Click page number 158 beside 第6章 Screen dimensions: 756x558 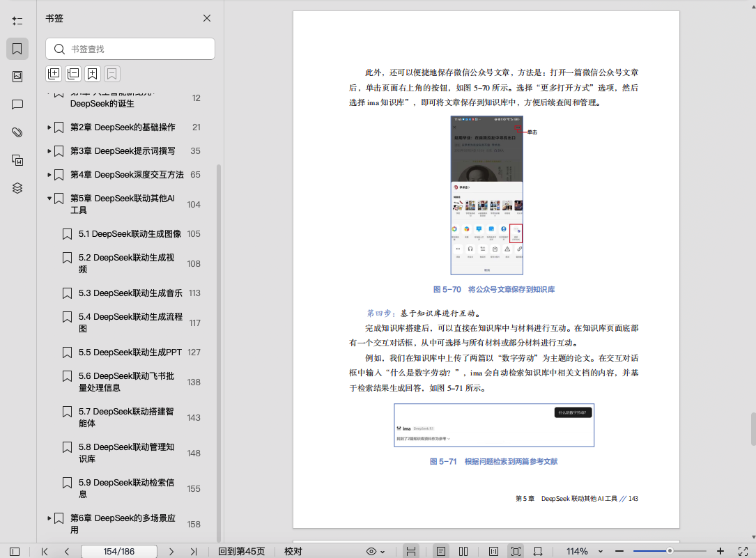194,525
